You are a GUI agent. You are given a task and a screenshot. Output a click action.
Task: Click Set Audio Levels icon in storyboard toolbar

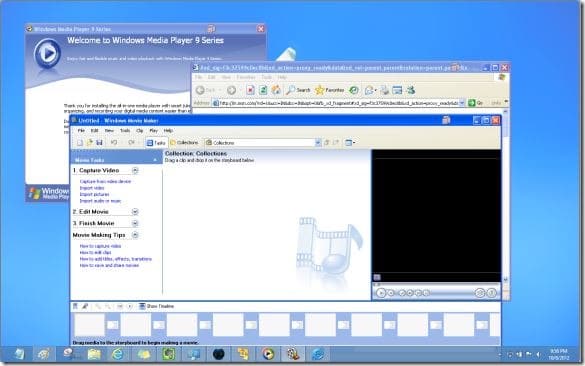coord(75,306)
